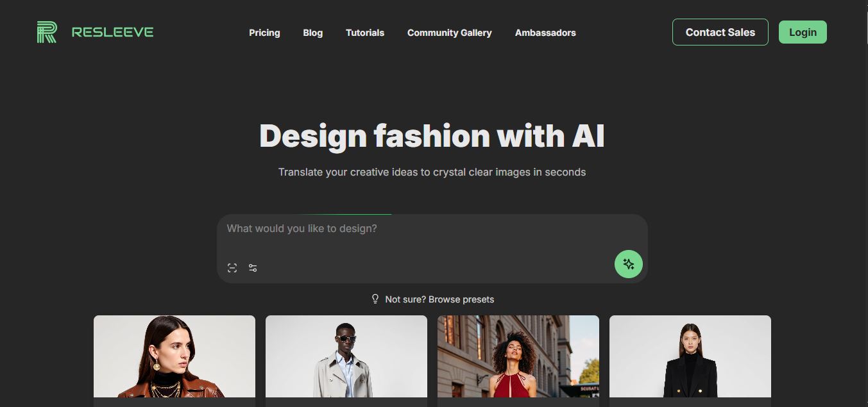Open the sliders settings icon in prompt box
Screen dimensions: 868x407
(253, 268)
